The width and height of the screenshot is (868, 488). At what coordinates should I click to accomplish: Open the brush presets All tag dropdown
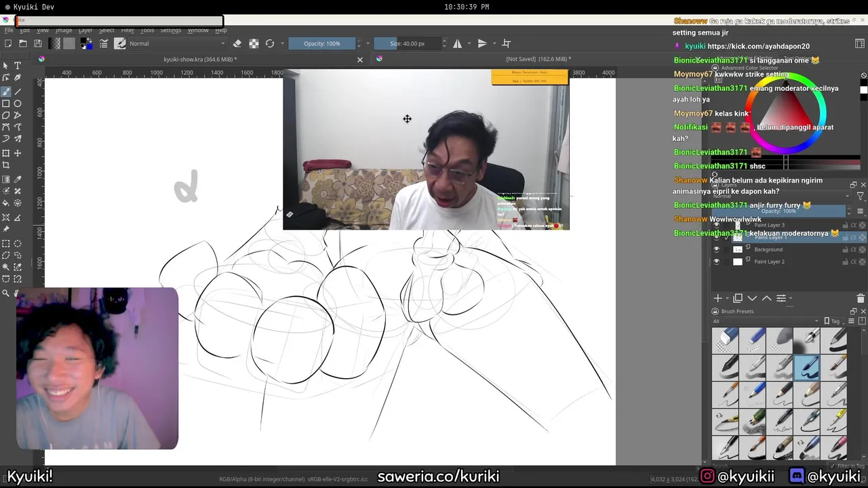(766, 321)
